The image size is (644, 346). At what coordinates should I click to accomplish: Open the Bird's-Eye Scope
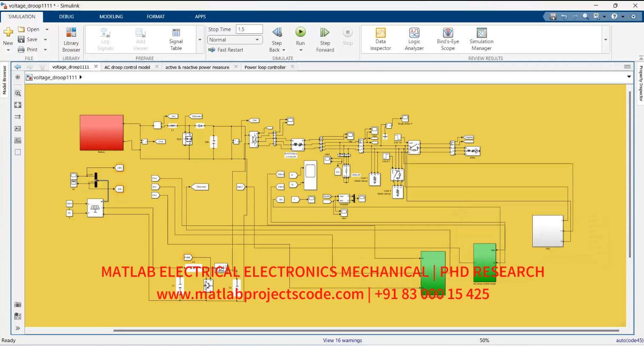[x=447, y=38]
